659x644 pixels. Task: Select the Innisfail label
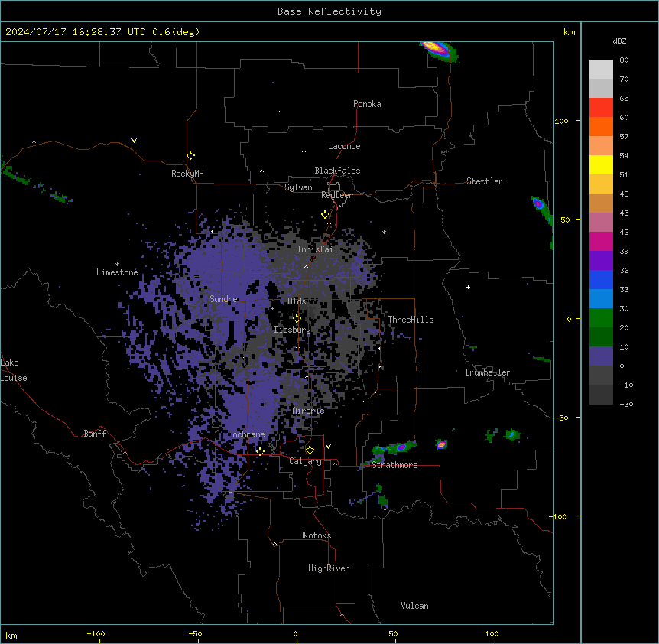coord(317,249)
